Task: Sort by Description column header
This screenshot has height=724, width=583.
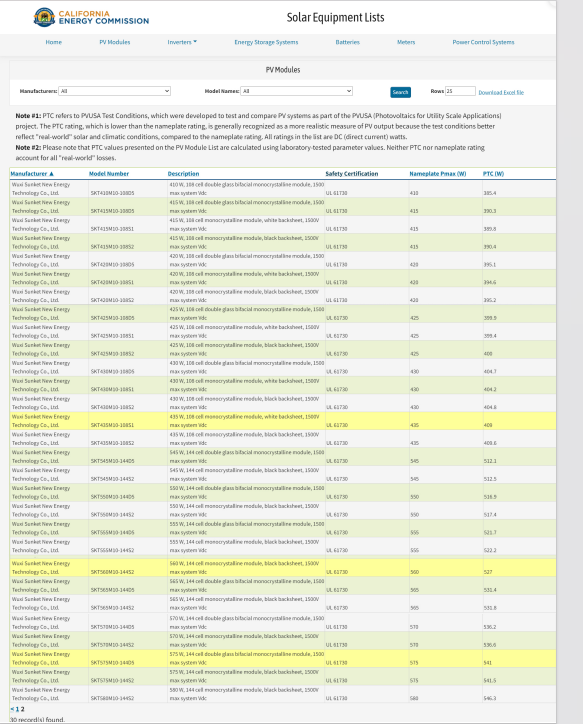Action: [183, 174]
